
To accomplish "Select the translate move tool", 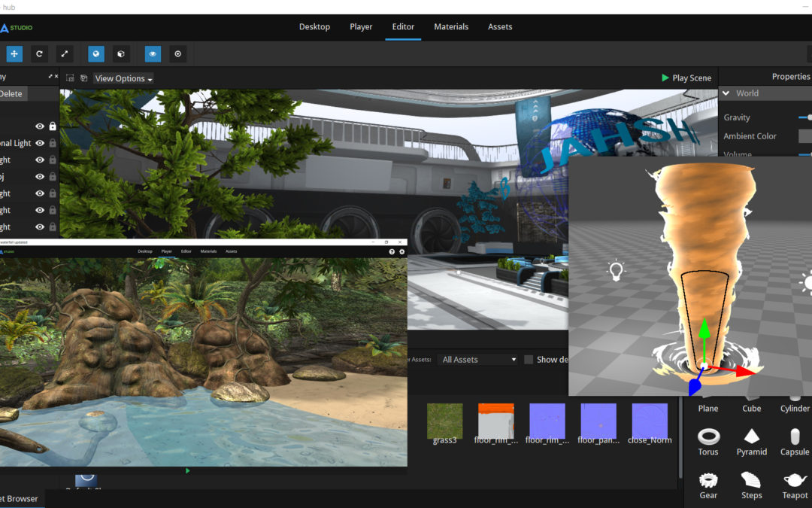I will (14, 54).
